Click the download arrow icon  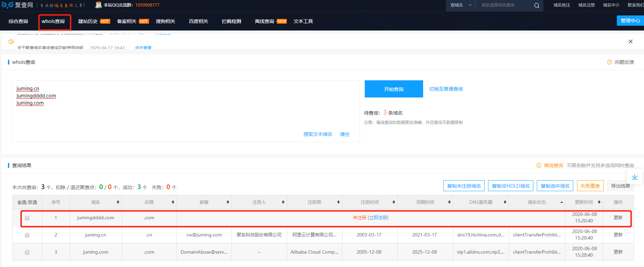point(634,177)
